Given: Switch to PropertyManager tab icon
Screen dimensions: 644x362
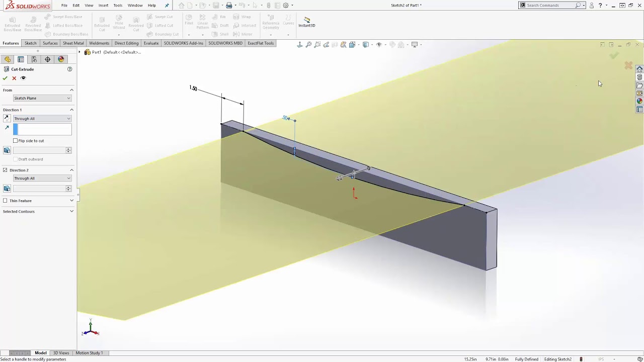Looking at the screenshot, I should pos(21,59).
